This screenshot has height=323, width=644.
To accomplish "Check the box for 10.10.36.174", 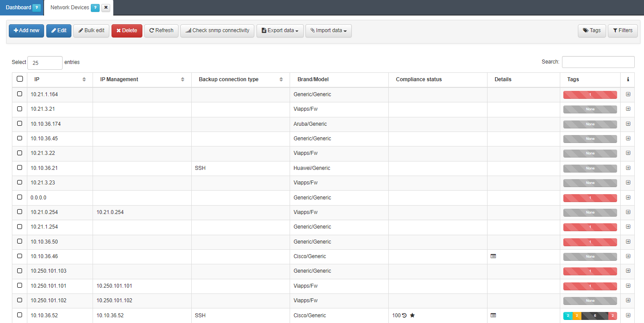I will (19, 124).
